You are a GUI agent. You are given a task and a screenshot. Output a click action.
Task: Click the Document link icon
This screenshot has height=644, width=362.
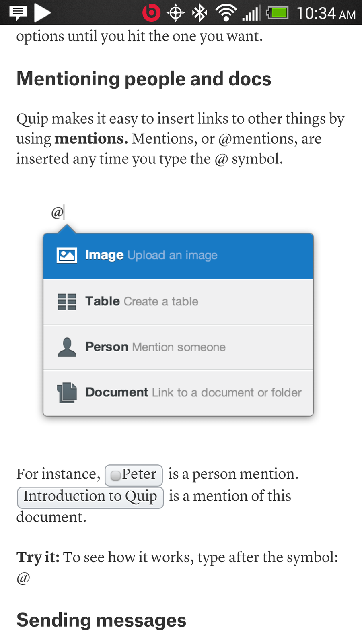tap(67, 392)
